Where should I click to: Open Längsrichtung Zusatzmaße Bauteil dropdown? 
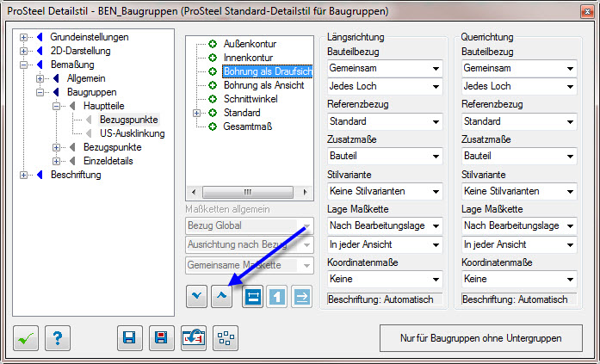385,156
